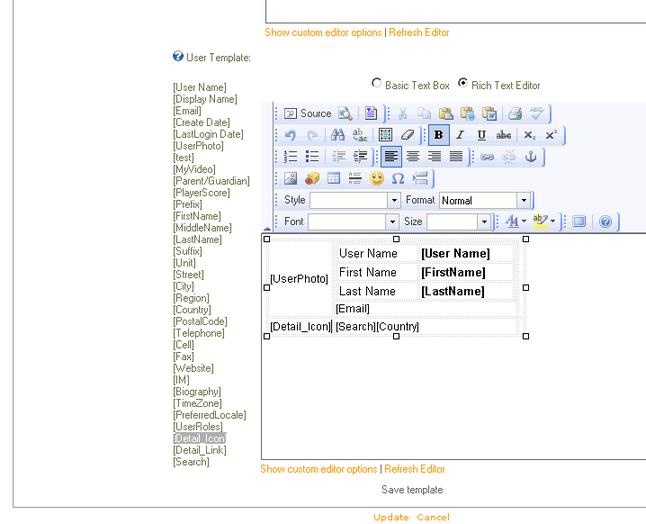Toggle Italic formatting
This screenshot has height=524, width=646.
pos(460,135)
